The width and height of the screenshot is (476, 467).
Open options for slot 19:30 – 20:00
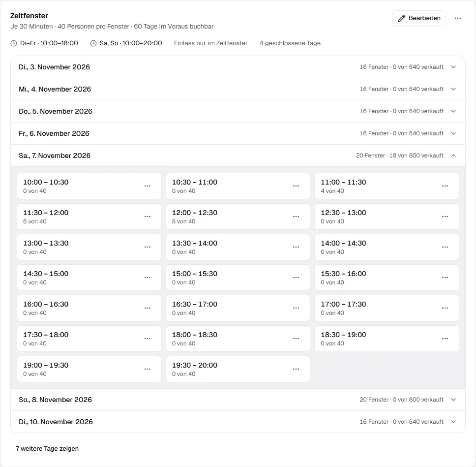click(x=296, y=369)
